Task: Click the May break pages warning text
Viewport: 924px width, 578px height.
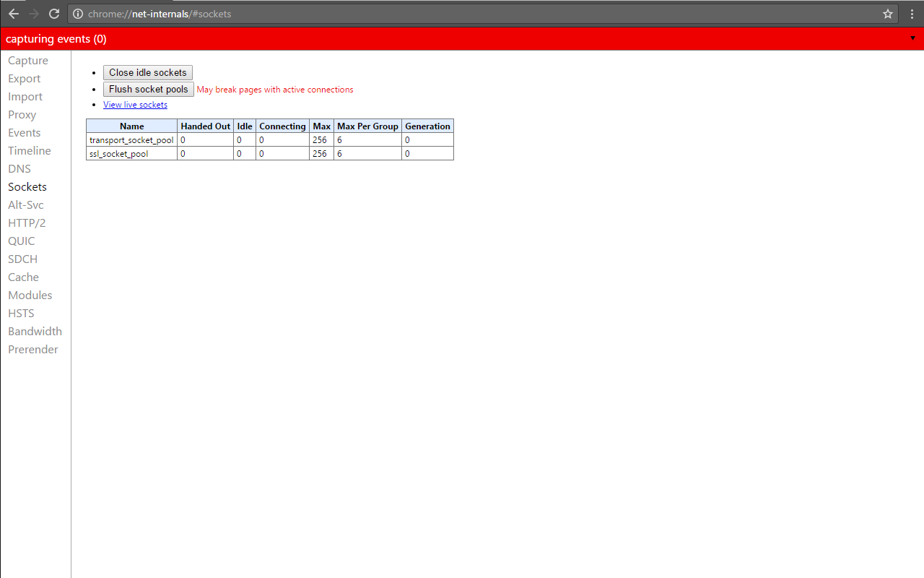Action: coord(275,90)
